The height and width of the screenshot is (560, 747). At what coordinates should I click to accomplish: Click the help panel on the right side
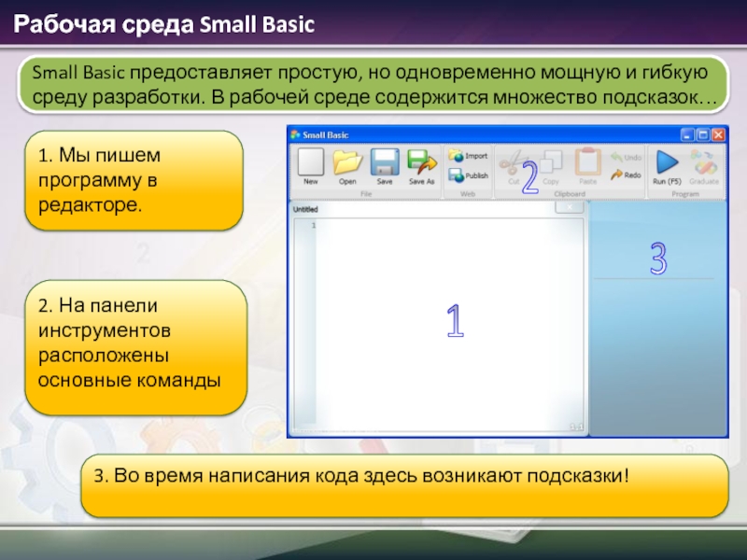click(x=658, y=318)
